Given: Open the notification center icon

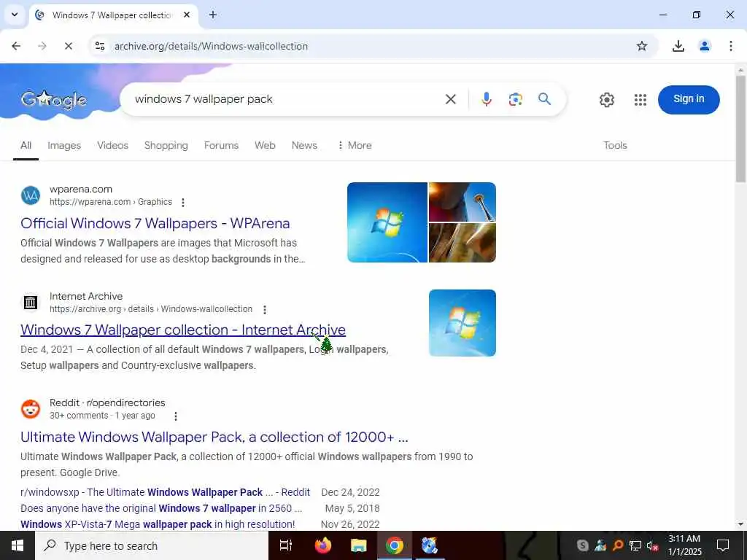Looking at the screenshot, I should pyautogui.click(x=723, y=545).
